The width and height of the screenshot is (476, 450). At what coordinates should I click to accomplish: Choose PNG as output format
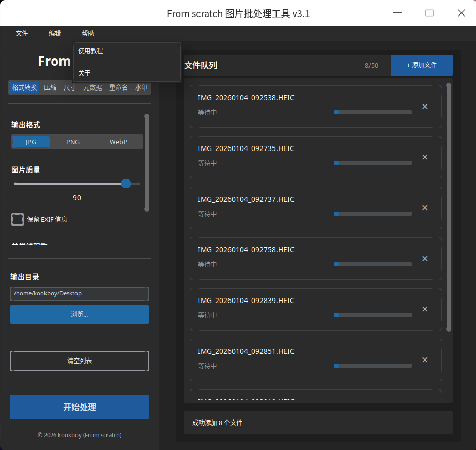coord(73,142)
